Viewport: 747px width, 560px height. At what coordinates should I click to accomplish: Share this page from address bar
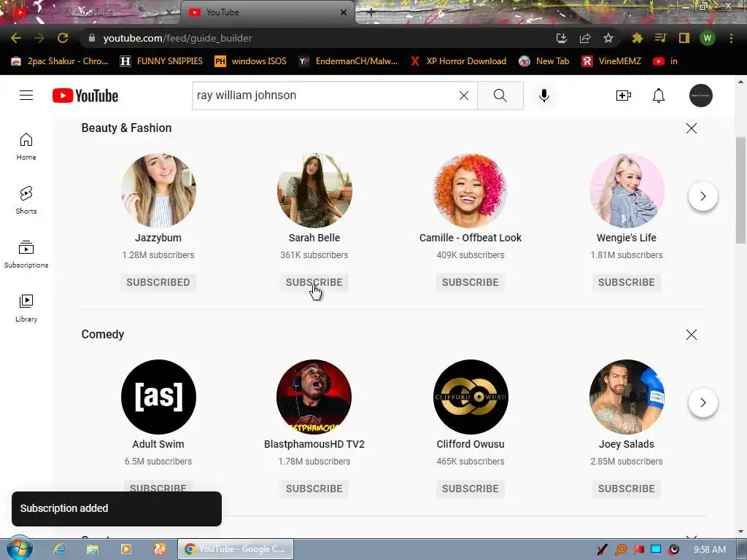(x=584, y=38)
